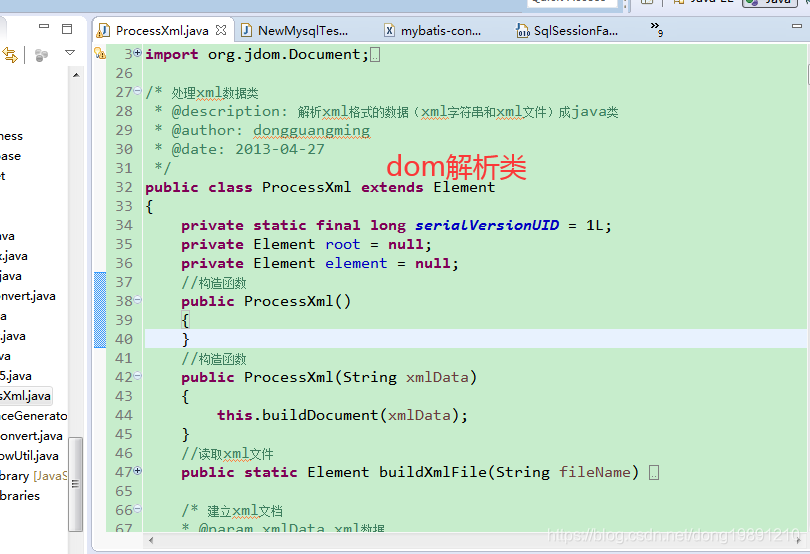Click the class name ProcessXml on line 32
Screen dimensions: 810x554
pos(306,187)
